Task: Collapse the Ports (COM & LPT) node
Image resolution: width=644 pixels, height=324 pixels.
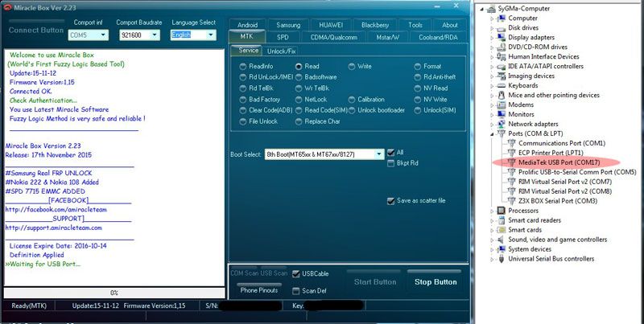Action: [492, 133]
